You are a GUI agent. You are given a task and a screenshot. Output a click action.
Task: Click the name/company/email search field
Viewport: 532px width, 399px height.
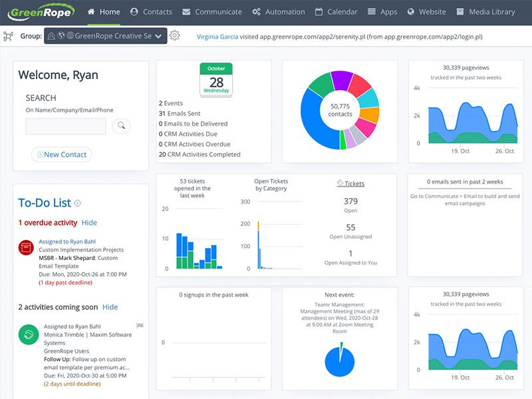coord(67,124)
